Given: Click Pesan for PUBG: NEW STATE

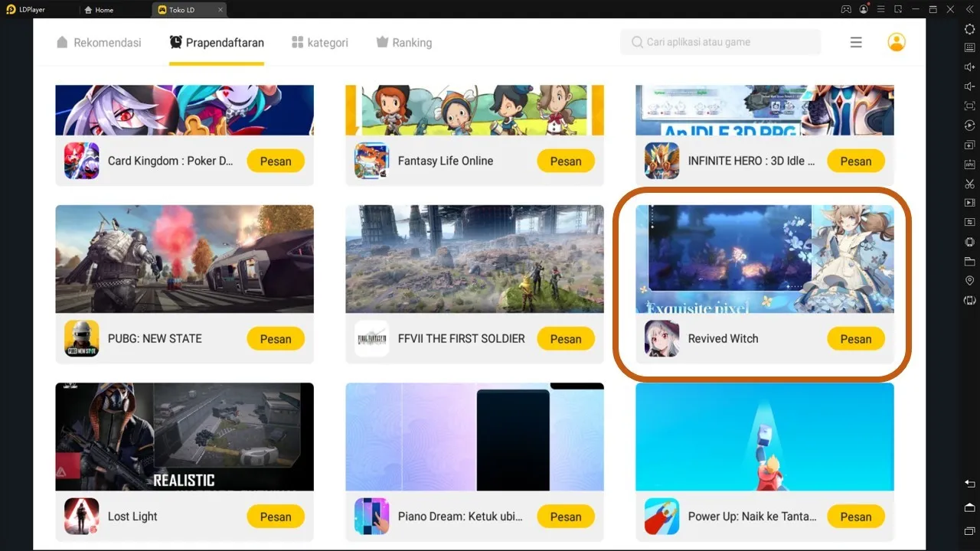Looking at the screenshot, I should pos(276,338).
